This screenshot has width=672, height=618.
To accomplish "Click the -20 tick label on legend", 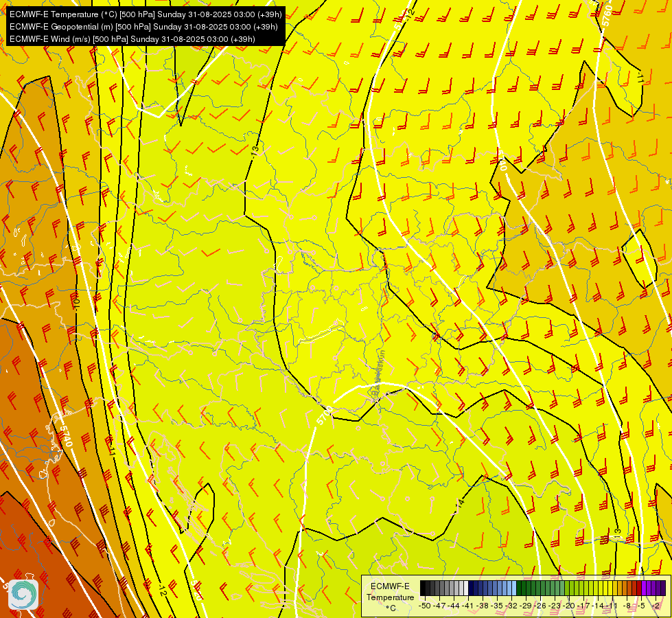I will [x=569, y=606].
